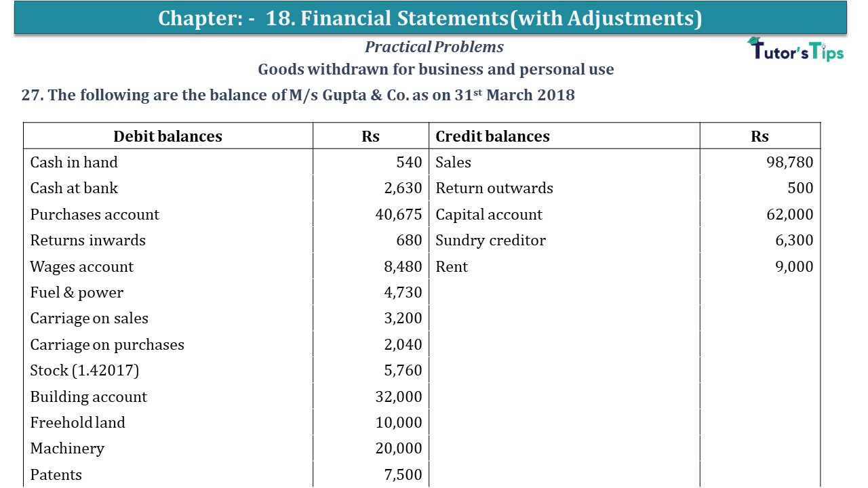Click the Credit balances column header
Screen dimensions: 868x488
(492, 136)
